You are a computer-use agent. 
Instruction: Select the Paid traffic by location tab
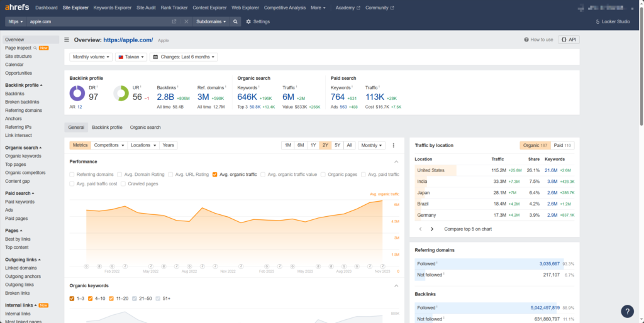pos(562,145)
